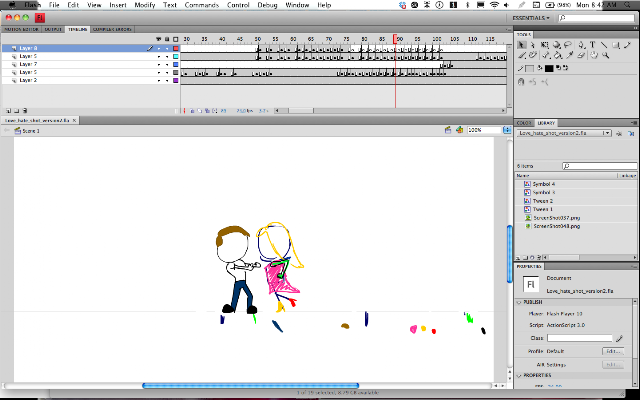
Task: Select Tween 2 in the library
Action: (x=542, y=201)
